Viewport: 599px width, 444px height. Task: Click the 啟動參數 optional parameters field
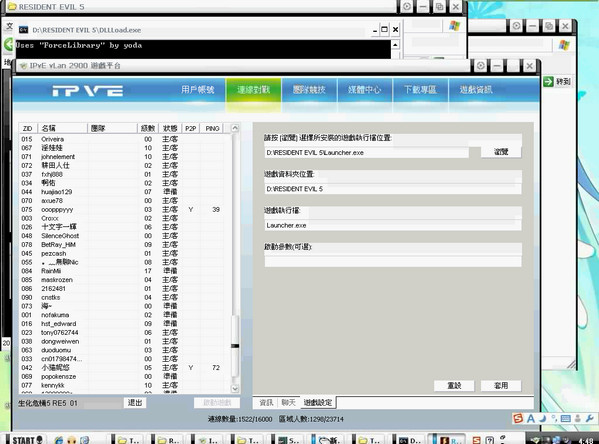(393, 261)
